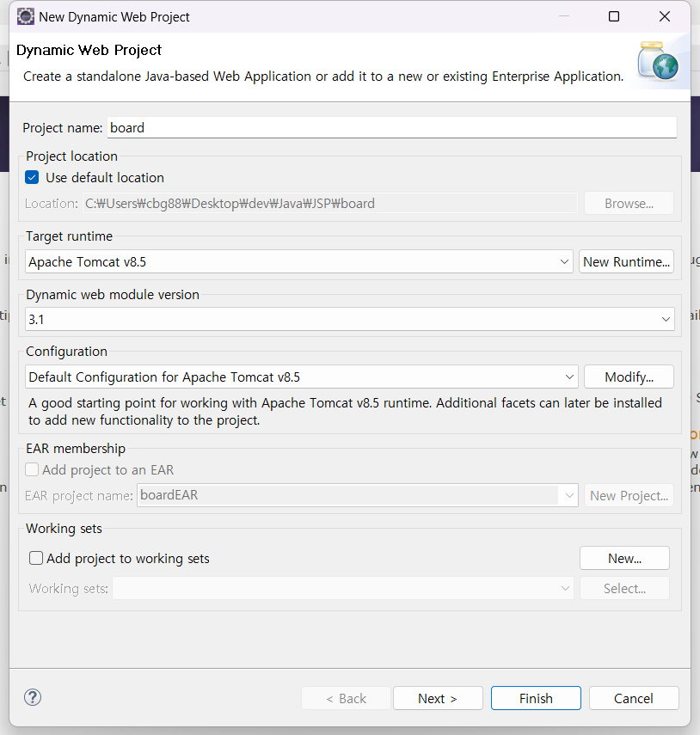The width and height of the screenshot is (700, 735).
Task: Enable Add project to working sets
Action: click(36, 558)
